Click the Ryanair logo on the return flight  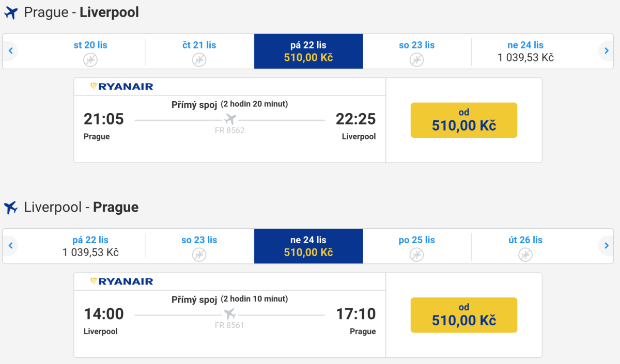[122, 281]
